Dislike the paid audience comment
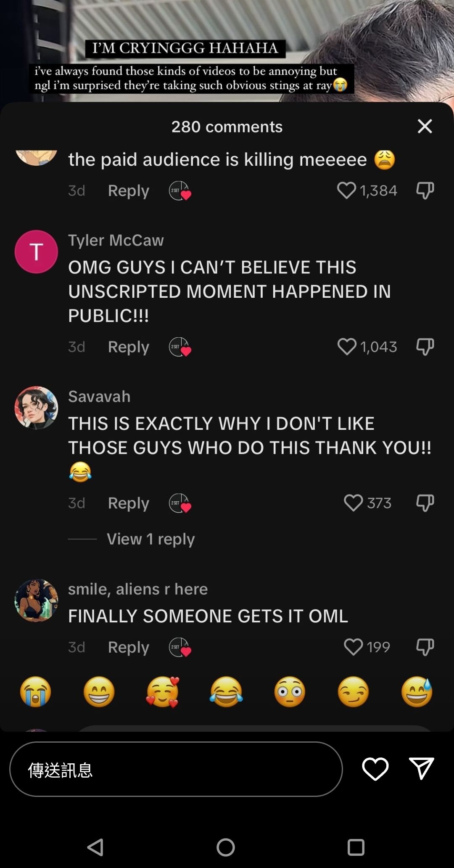Viewport: 454px width, 868px height. (425, 191)
